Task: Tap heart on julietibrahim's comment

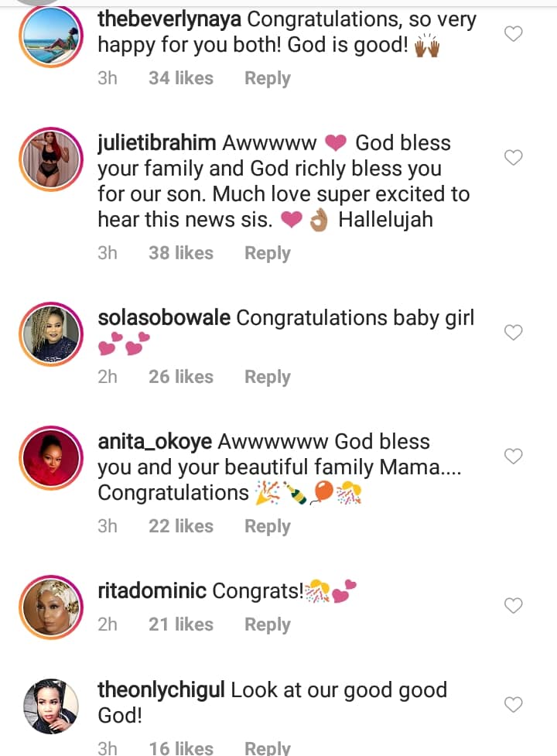Action: [514, 158]
